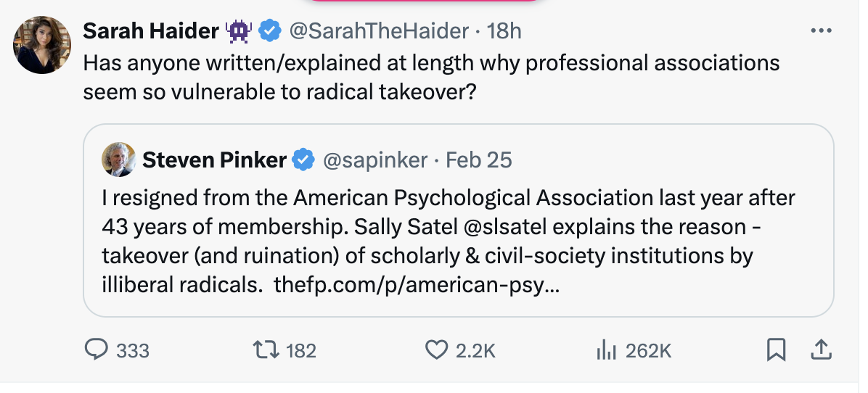The width and height of the screenshot is (868, 393).
Task: Share the tweet via upload icon
Action: pyautogui.click(x=819, y=350)
